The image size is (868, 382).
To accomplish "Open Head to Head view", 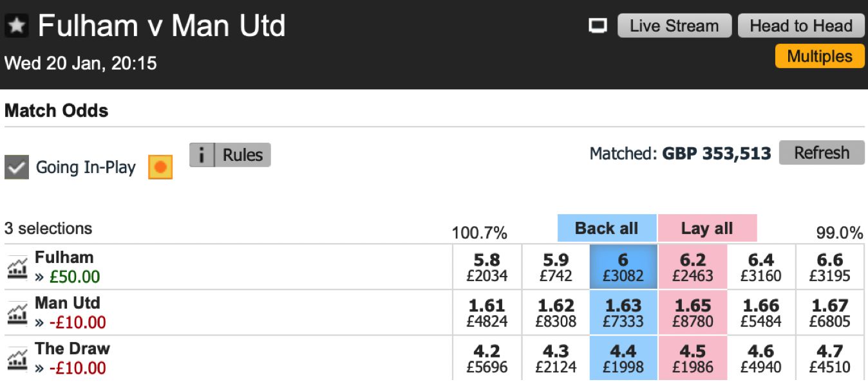I will tap(801, 26).
